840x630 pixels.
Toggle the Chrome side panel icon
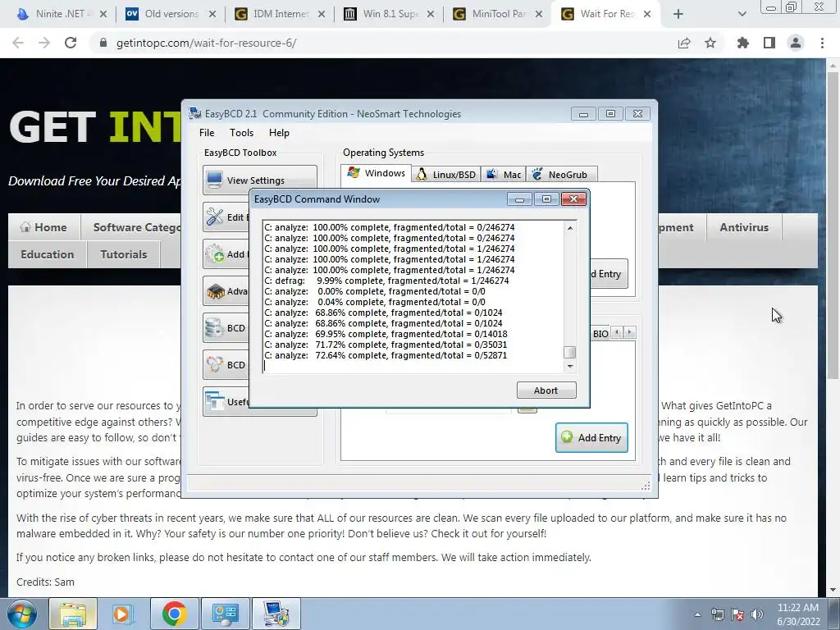pyautogui.click(x=769, y=43)
